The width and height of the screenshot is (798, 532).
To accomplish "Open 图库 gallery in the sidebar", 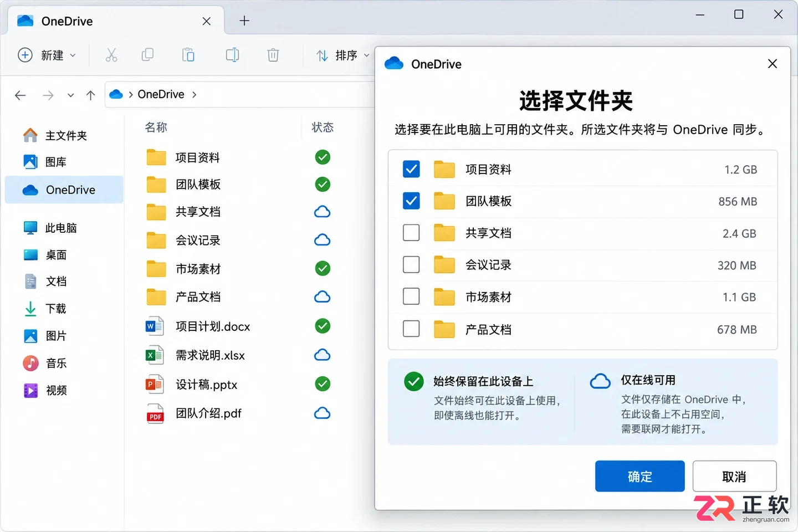I will click(64, 162).
